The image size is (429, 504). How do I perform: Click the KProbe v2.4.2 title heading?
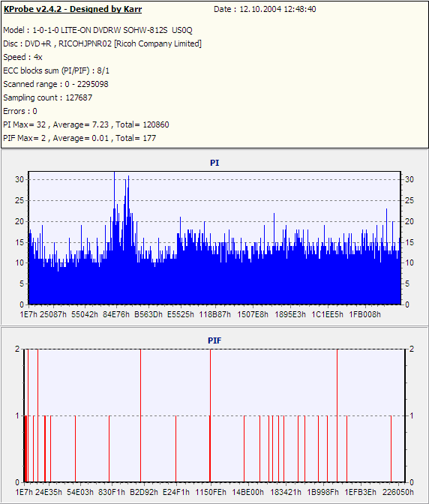click(x=73, y=9)
